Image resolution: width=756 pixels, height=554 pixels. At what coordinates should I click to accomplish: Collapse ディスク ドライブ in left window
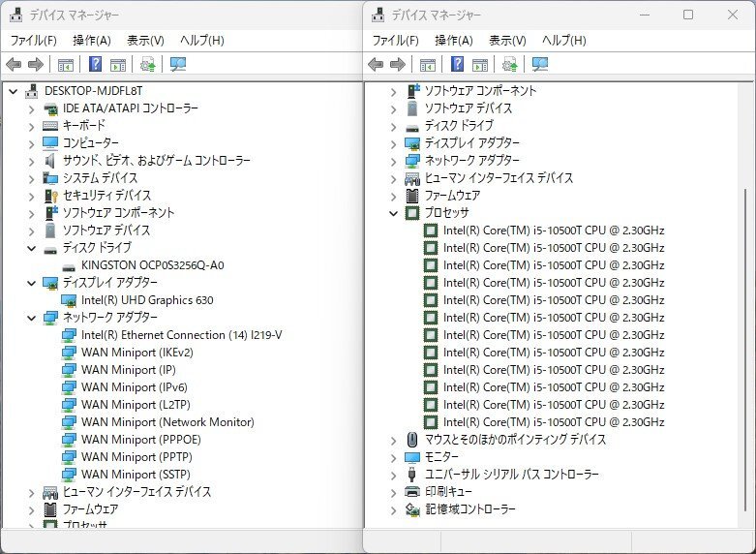pos(31,249)
